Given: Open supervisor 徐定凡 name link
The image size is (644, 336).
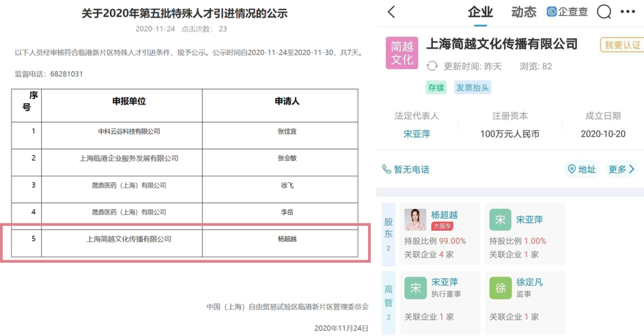Looking at the screenshot, I should click(x=530, y=282).
